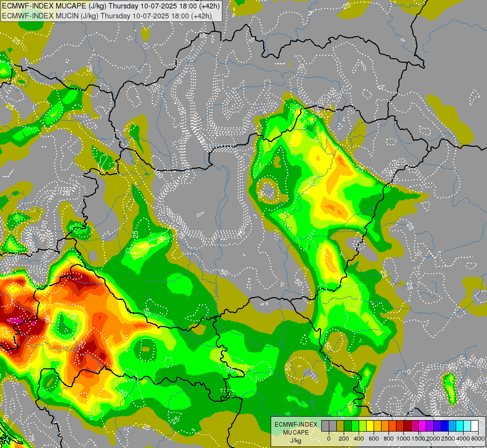The width and height of the screenshot is (487, 448).
Task: Click the legend title ECMWF-INDEX
Action: 296,425
